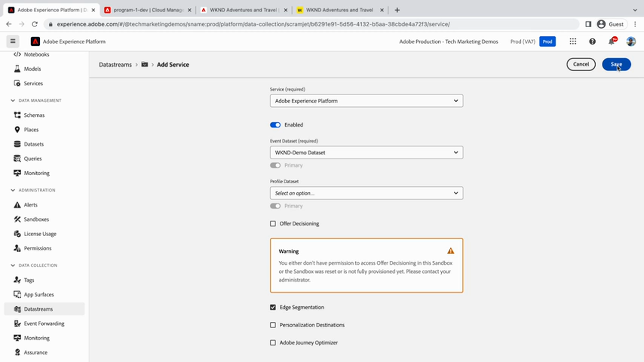Switch to fourth tab WKND Adventures

tap(341, 10)
